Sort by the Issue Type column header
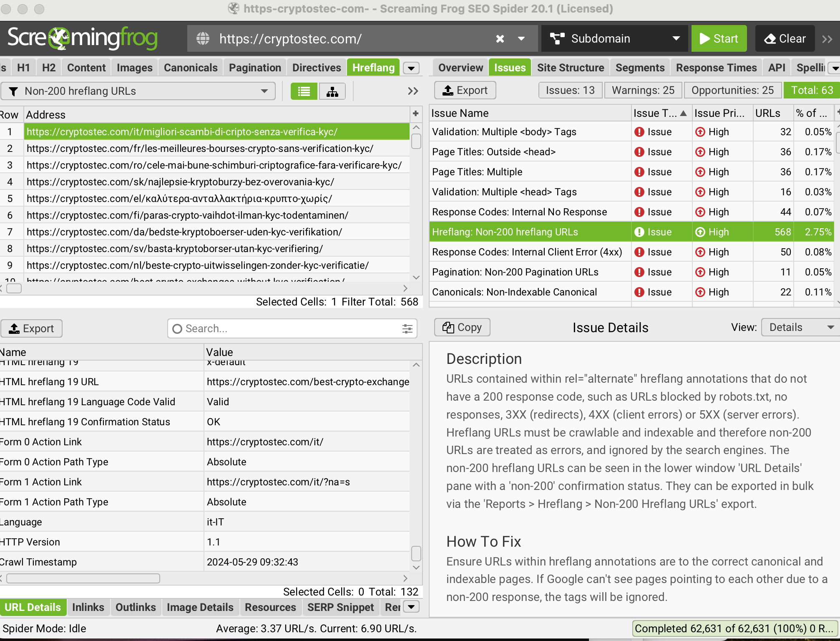The image size is (840, 641). pos(661,113)
